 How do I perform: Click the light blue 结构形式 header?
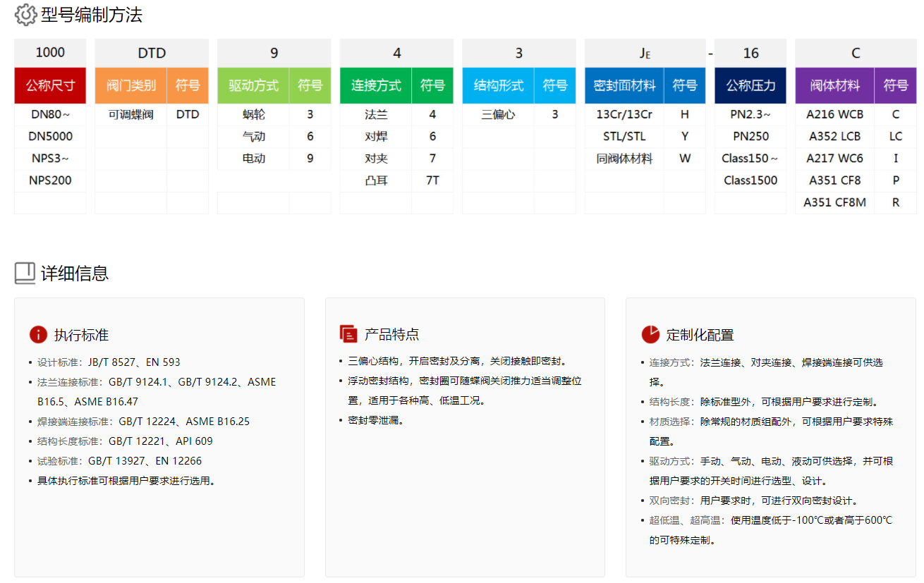(498, 86)
